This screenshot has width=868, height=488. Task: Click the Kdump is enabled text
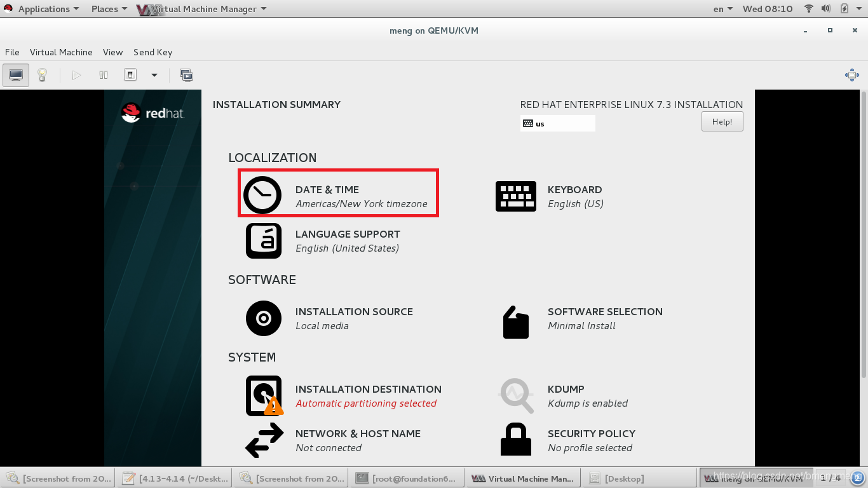tap(588, 403)
